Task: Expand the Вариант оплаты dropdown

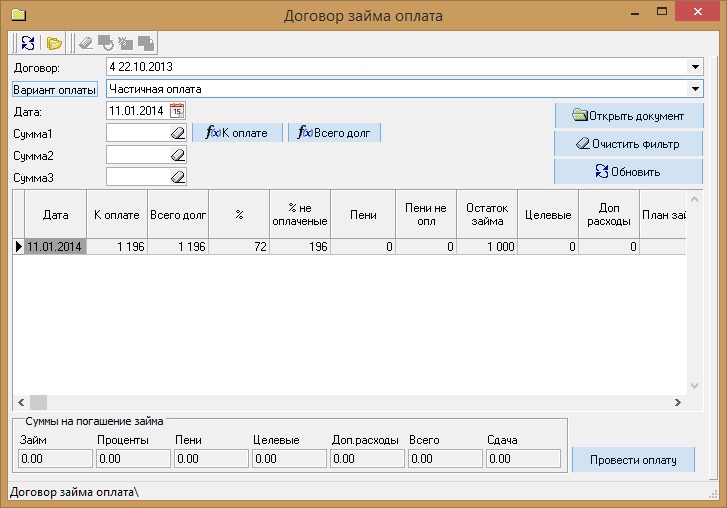Action: click(x=695, y=89)
